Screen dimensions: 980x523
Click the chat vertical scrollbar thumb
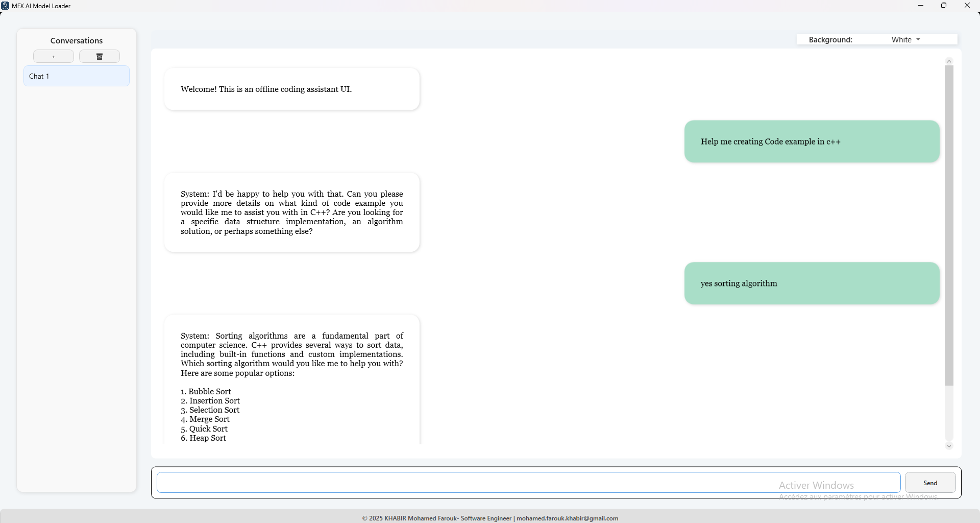coord(949,225)
